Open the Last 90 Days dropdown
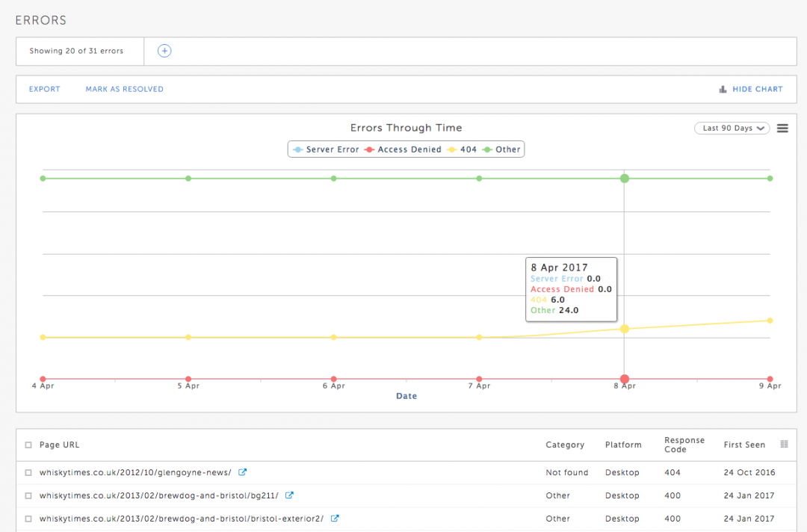Viewport: 807px width, 532px height. [x=732, y=128]
